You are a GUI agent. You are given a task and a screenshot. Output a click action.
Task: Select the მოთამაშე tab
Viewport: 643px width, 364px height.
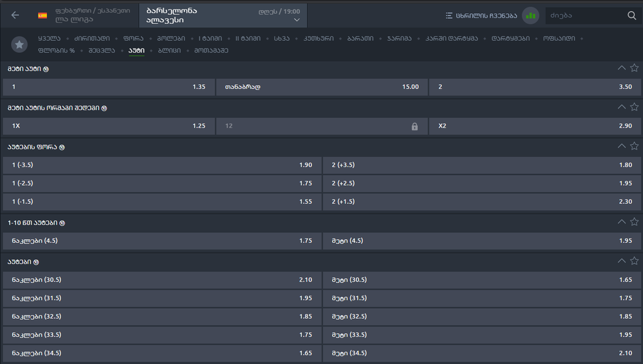click(211, 50)
